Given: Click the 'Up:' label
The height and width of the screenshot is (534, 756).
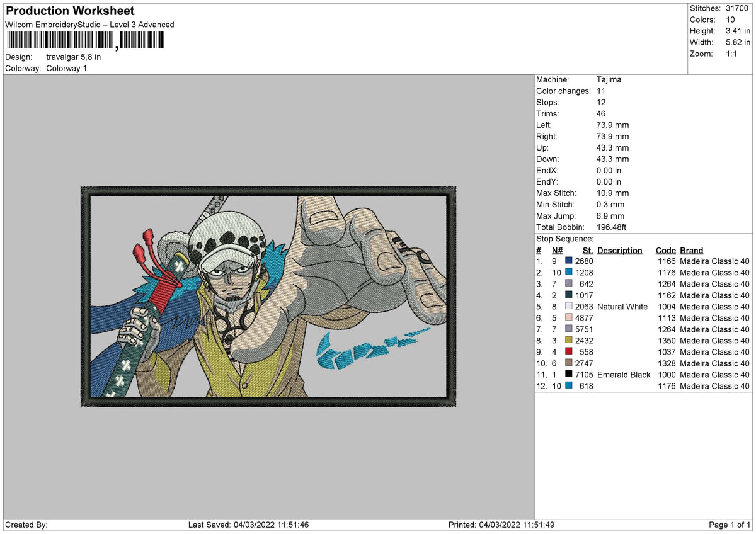Looking at the screenshot, I should coord(543,148).
